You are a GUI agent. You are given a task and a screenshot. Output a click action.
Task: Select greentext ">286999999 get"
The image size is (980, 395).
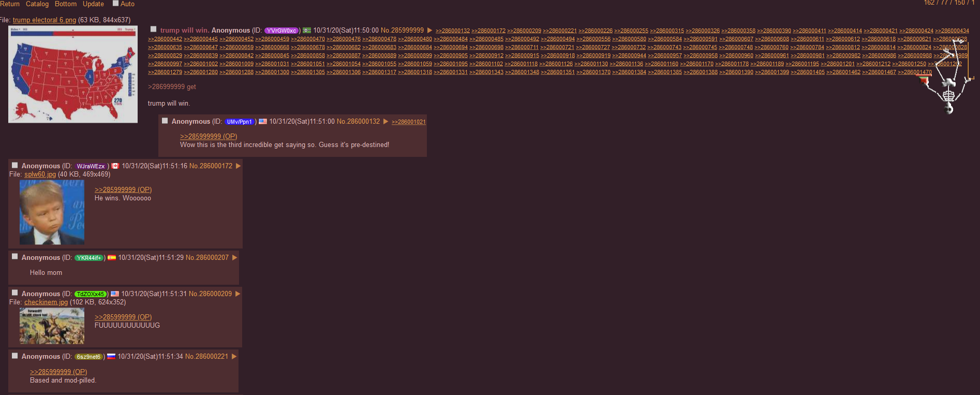click(172, 86)
